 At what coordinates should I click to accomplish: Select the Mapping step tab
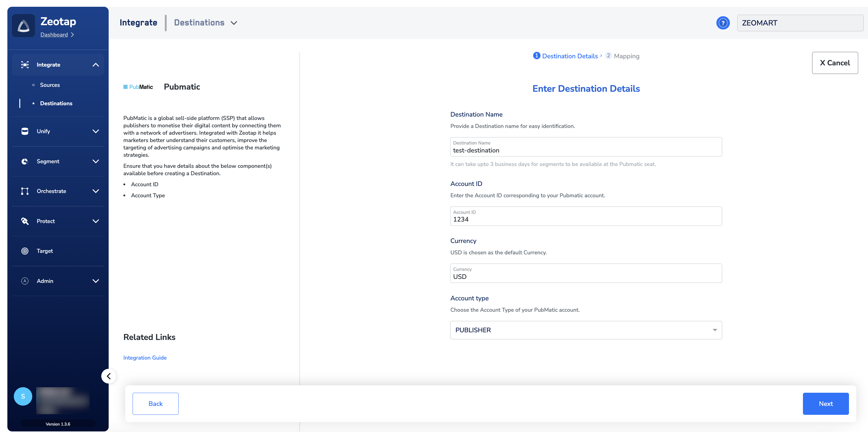coord(626,56)
